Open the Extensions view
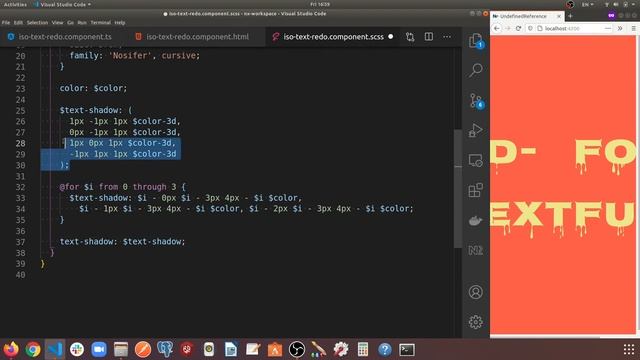Screen dimensions: 640x360 [x=476, y=190]
